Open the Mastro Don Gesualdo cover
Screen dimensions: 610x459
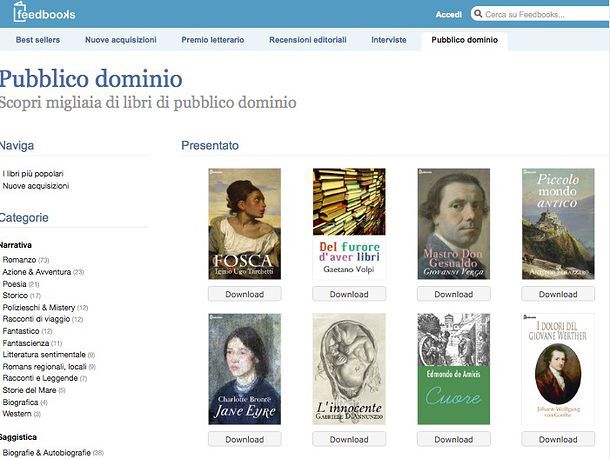click(454, 224)
